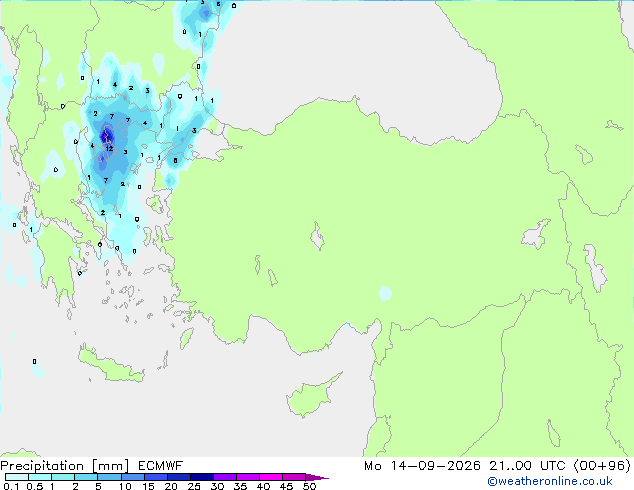Image resolution: width=634 pixels, height=490 pixels.
Task: Click the Precipitation [mm] title text
Action: pos(65,466)
